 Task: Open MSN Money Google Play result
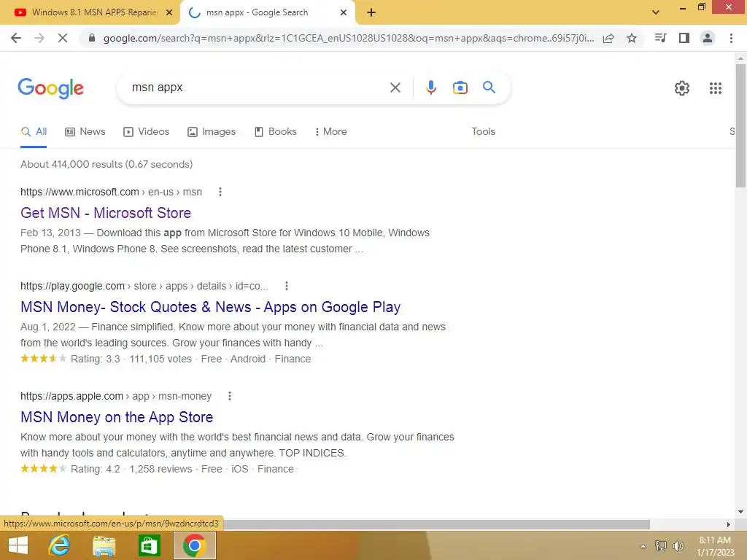click(x=211, y=307)
